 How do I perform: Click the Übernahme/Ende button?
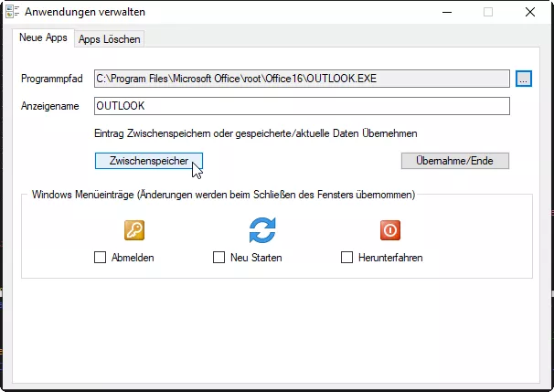[x=454, y=161]
